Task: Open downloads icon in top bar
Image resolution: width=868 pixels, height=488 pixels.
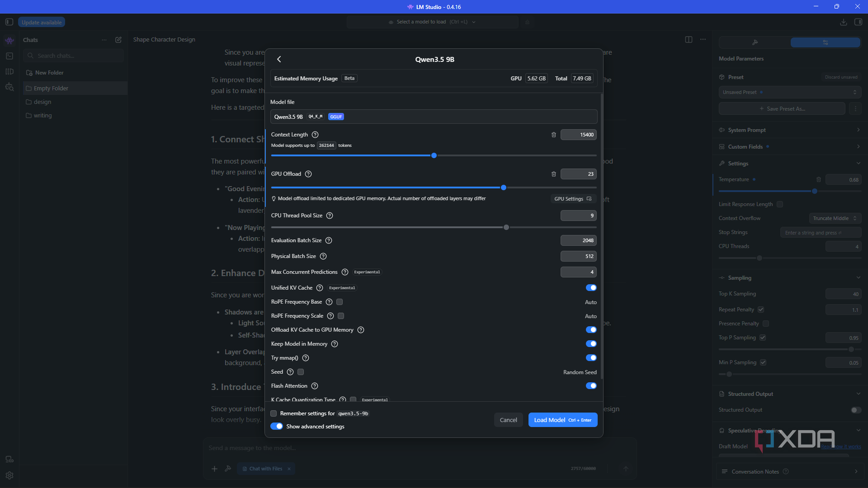Action: coord(843,22)
